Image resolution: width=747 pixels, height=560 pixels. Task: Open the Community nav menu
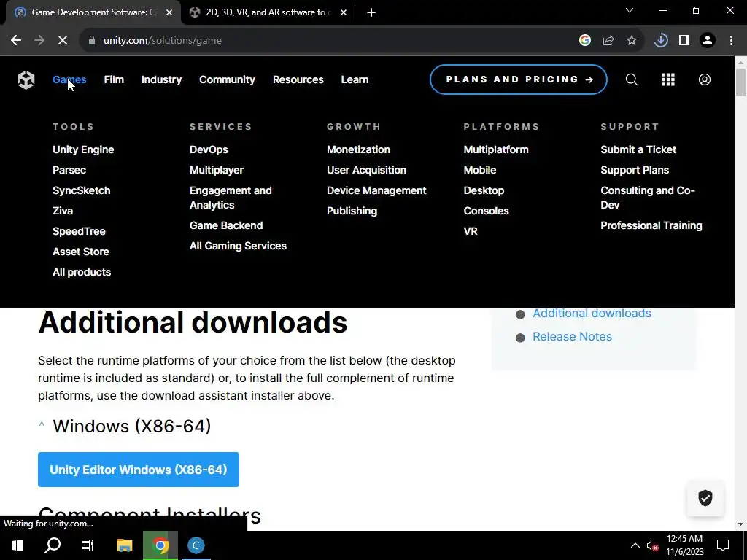click(228, 79)
